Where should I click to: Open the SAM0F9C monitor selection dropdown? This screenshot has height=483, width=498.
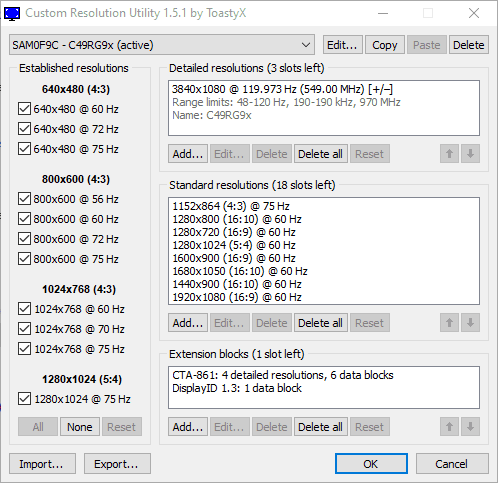tap(162, 45)
